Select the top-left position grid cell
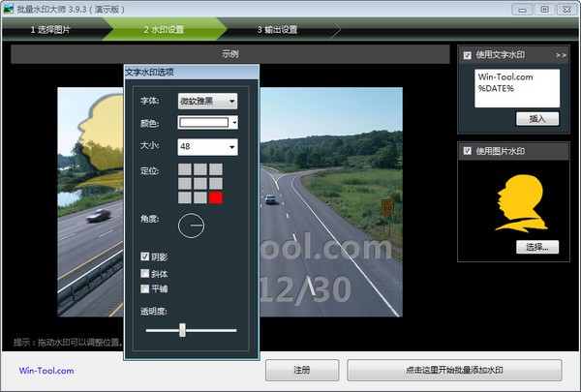Screen dimensions: 581x392 point(186,169)
